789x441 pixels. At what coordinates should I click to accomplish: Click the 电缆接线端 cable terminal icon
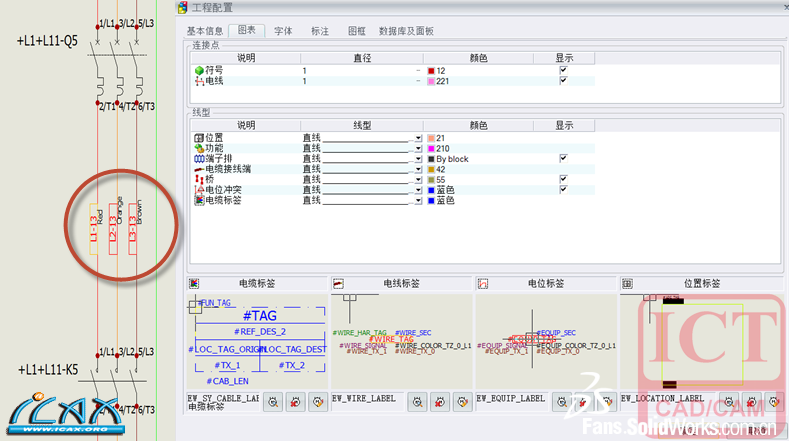pyautogui.click(x=199, y=169)
